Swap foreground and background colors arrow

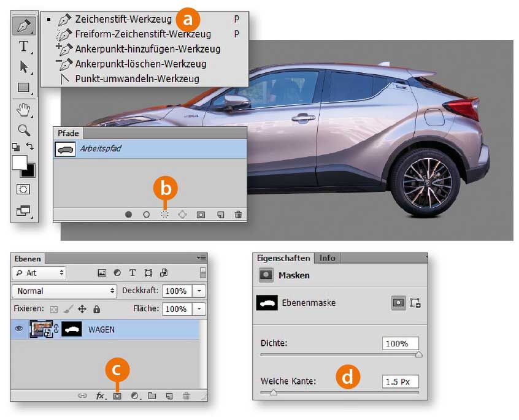pos(30,146)
